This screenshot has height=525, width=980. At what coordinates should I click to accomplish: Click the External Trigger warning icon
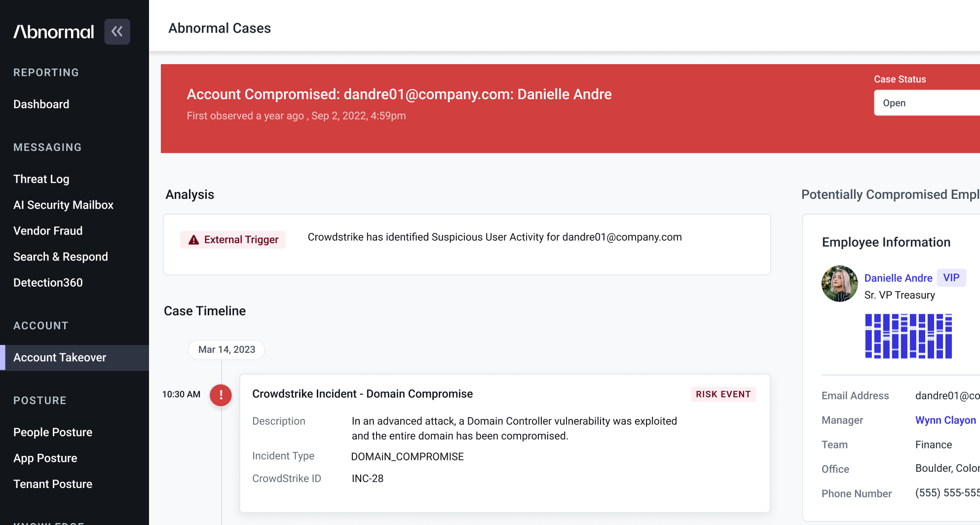(194, 240)
